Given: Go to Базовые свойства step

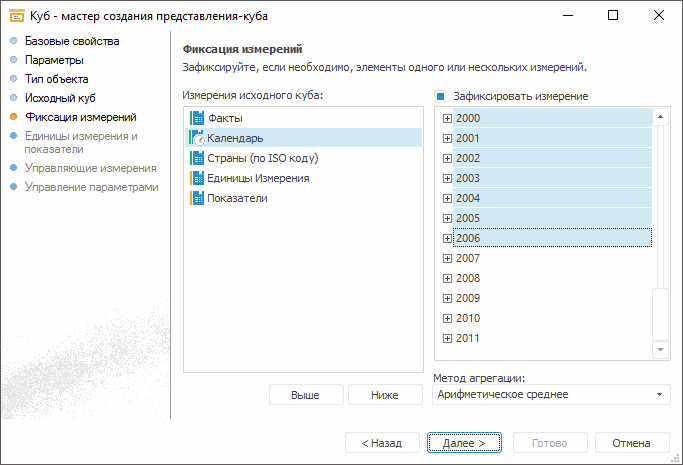Looking at the screenshot, I should point(72,42).
